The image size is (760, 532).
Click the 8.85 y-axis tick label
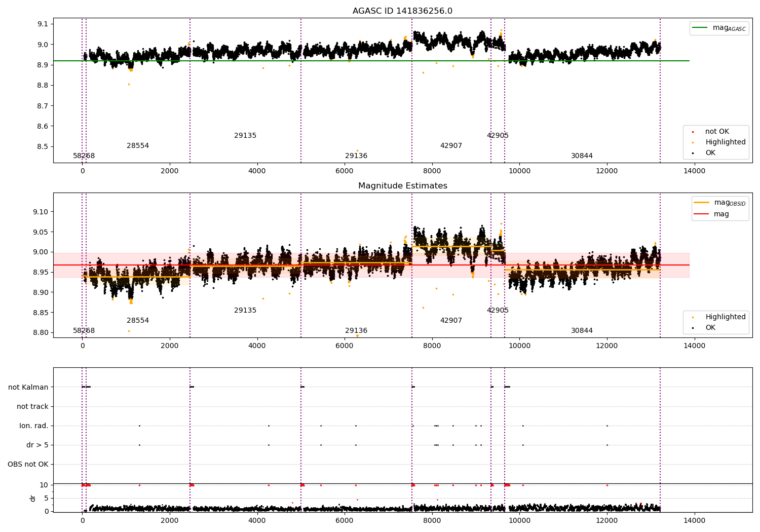[41, 313]
